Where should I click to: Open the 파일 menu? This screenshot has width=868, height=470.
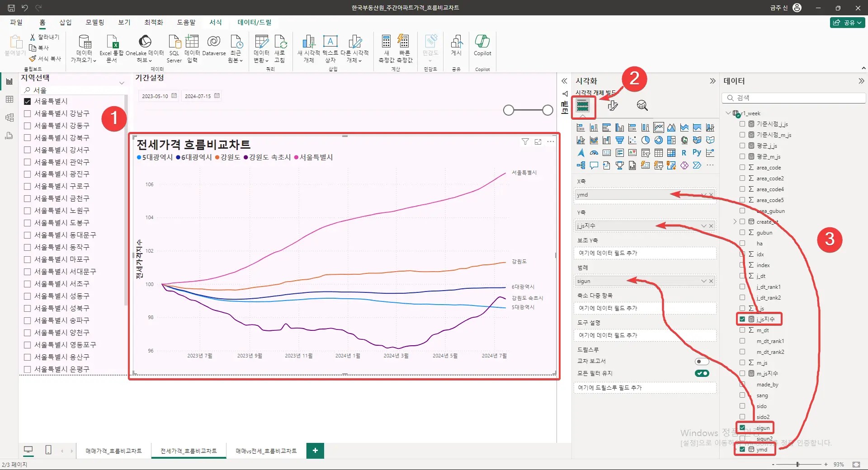(16, 22)
